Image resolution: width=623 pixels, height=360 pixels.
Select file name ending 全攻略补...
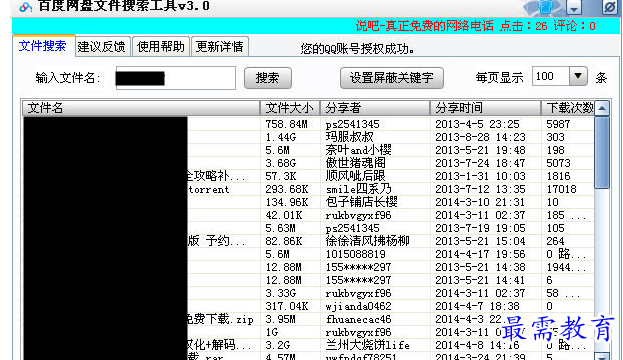[x=216, y=176]
